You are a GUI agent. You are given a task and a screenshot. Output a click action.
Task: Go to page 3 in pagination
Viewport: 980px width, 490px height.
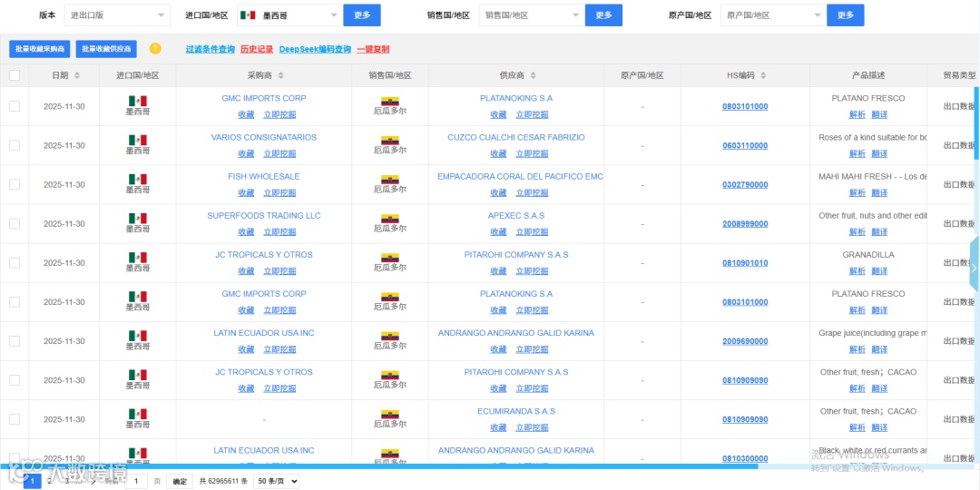67,481
